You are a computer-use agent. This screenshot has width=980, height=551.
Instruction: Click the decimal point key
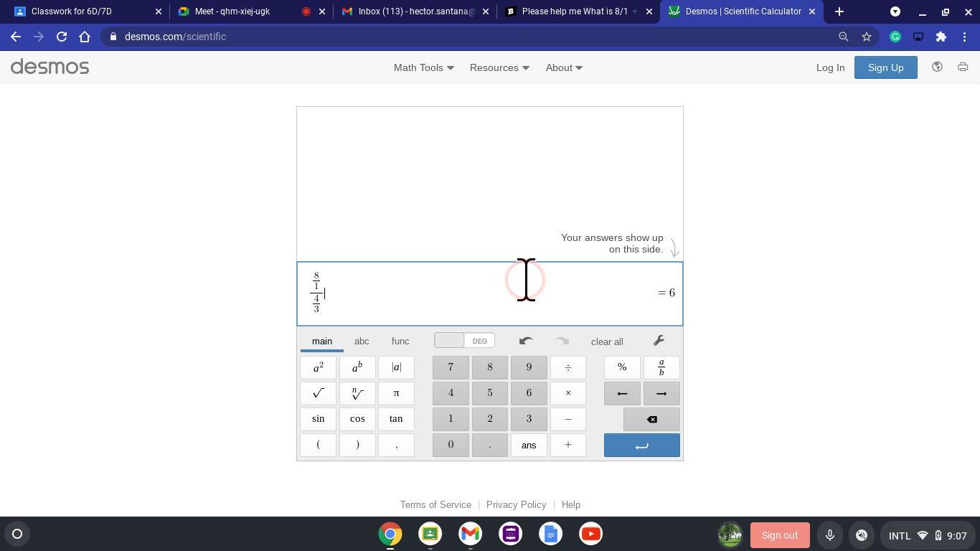(x=490, y=445)
